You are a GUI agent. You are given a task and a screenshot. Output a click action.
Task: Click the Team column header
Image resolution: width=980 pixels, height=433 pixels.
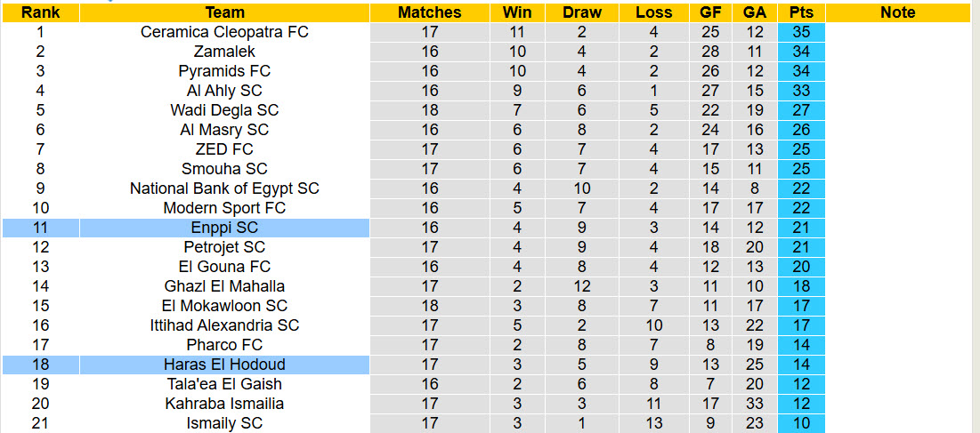[224, 12]
